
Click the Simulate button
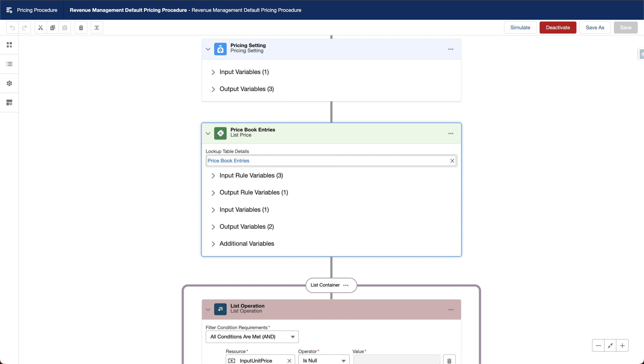520,27
